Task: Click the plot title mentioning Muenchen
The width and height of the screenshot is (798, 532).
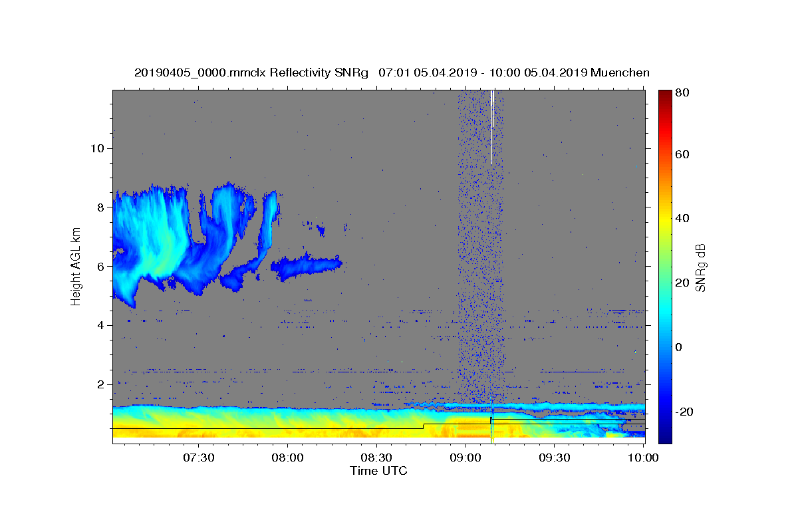Action: (x=392, y=72)
